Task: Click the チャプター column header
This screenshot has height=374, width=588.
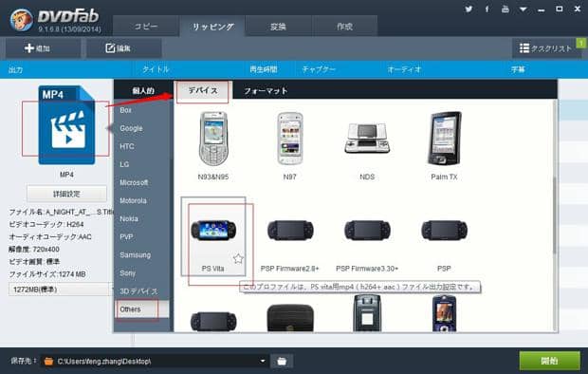Action: coord(319,69)
